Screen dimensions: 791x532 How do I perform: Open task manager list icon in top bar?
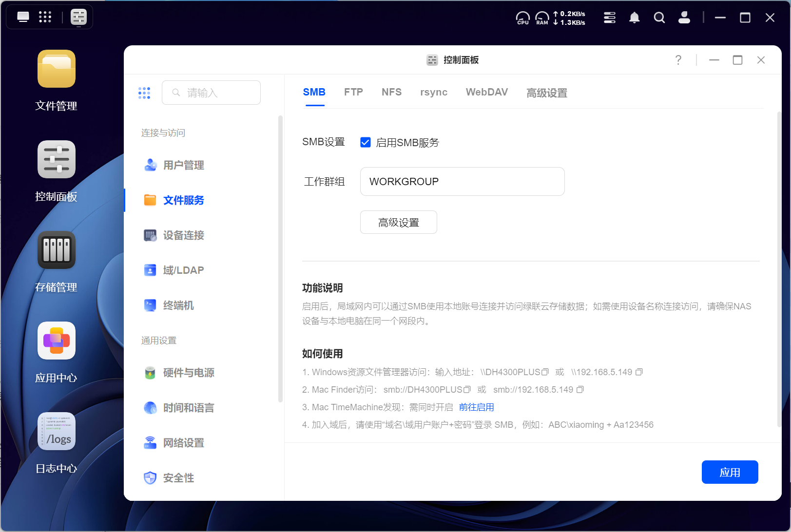(x=610, y=18)
